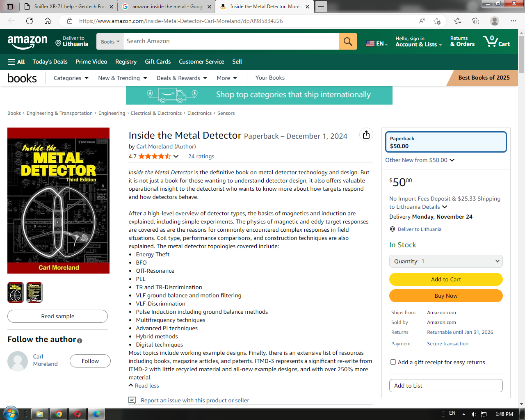Open the All hamburger menu
The image size is (525, 420).
click(x=16, y=62)
